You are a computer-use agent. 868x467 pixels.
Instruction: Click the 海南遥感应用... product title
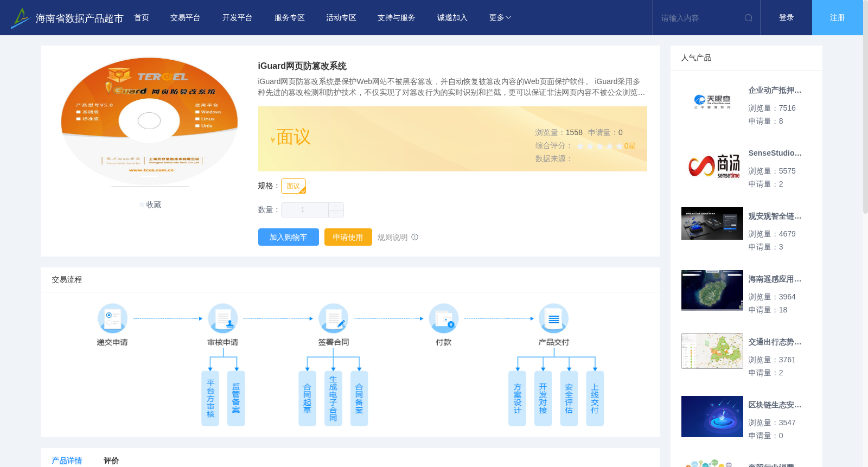(775, 279)
